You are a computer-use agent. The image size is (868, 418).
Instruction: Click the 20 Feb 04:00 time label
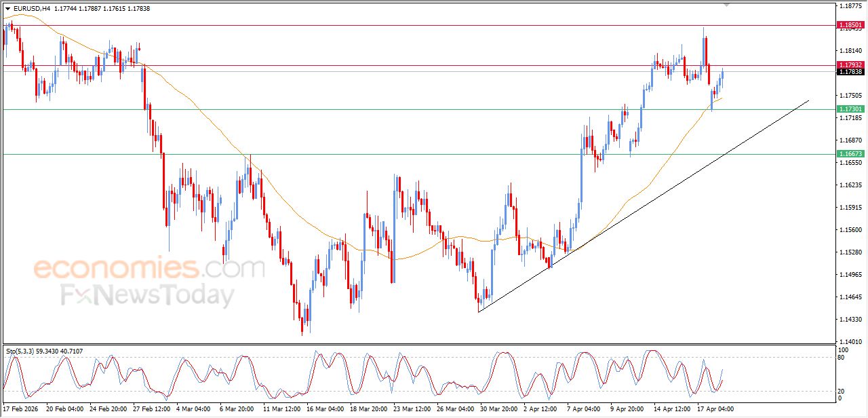(64, 409)
